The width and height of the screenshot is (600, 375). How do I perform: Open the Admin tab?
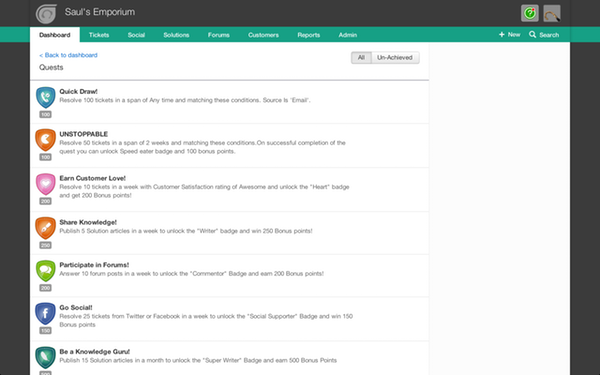(x=348, y=35)
